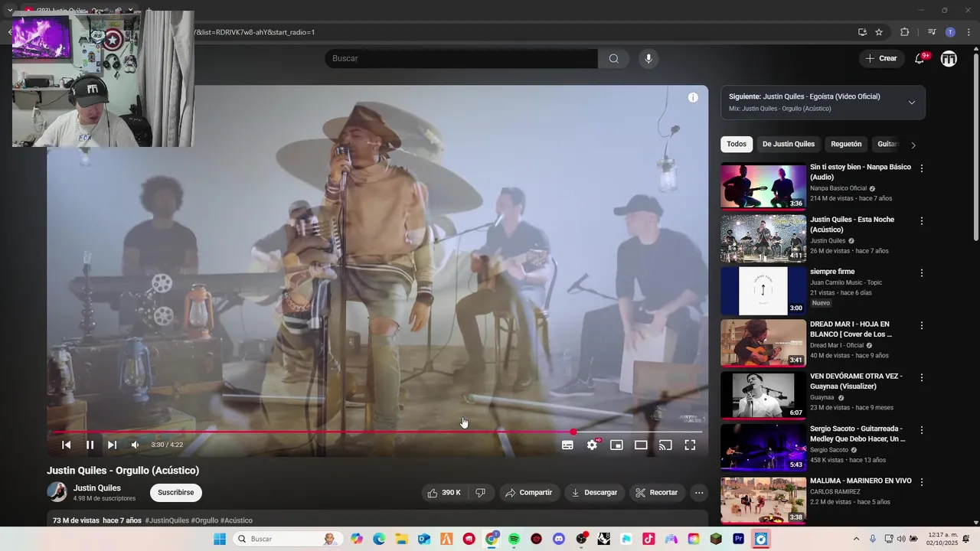Open options for Sin ti estoy bien

922,168
